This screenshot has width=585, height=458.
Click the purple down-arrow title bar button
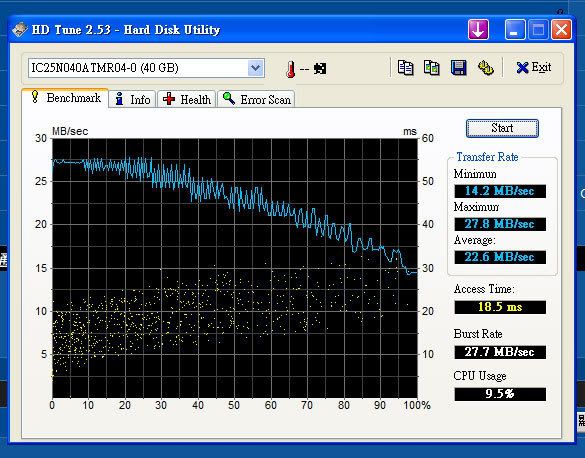point(478,29)
